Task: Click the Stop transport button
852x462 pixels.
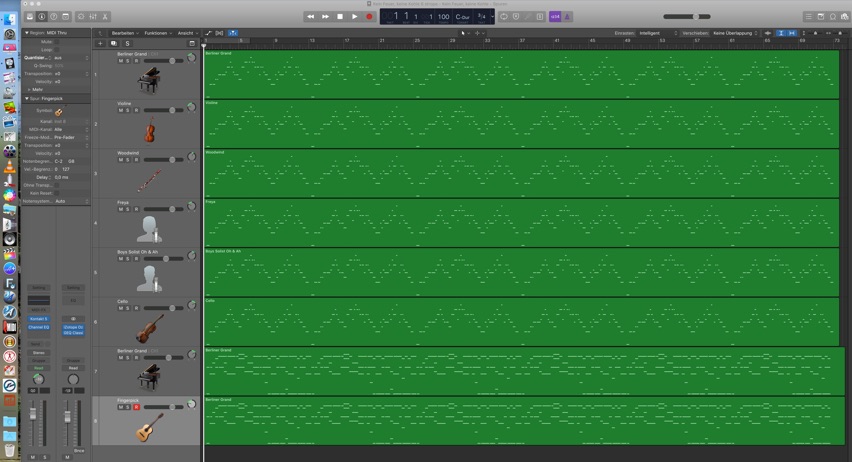Action: point(340,17)
